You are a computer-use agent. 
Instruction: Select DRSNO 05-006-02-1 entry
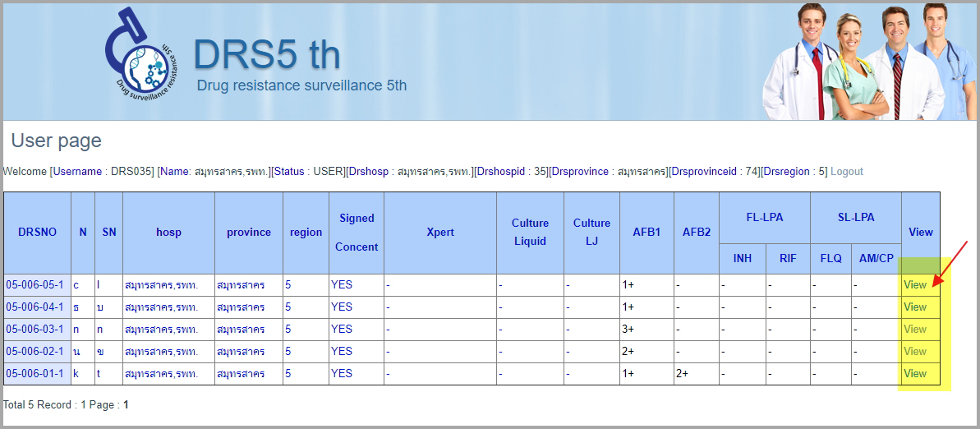[35, 352]
